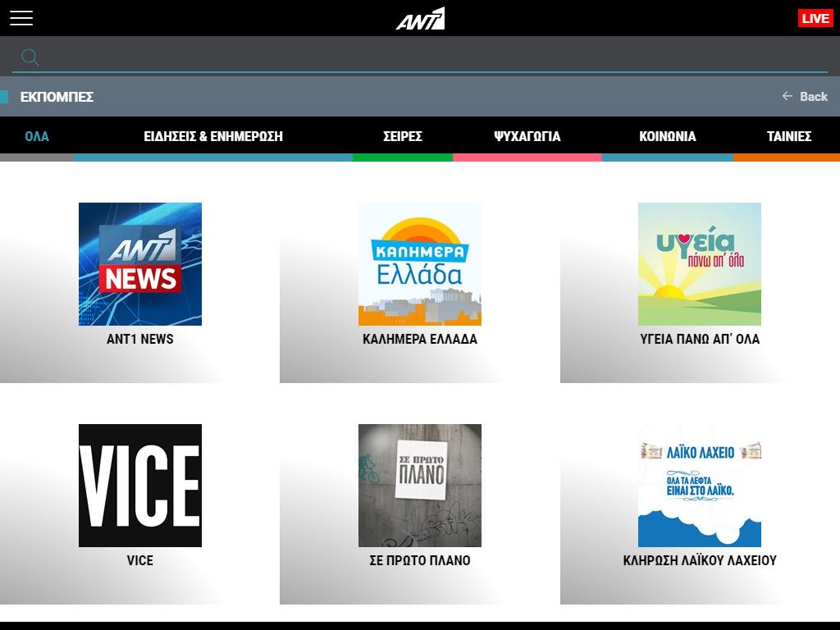Screen dimensions: 840x630
Task: Click the VICE title text
Action: pyautogui.click(x=139, y=560)
